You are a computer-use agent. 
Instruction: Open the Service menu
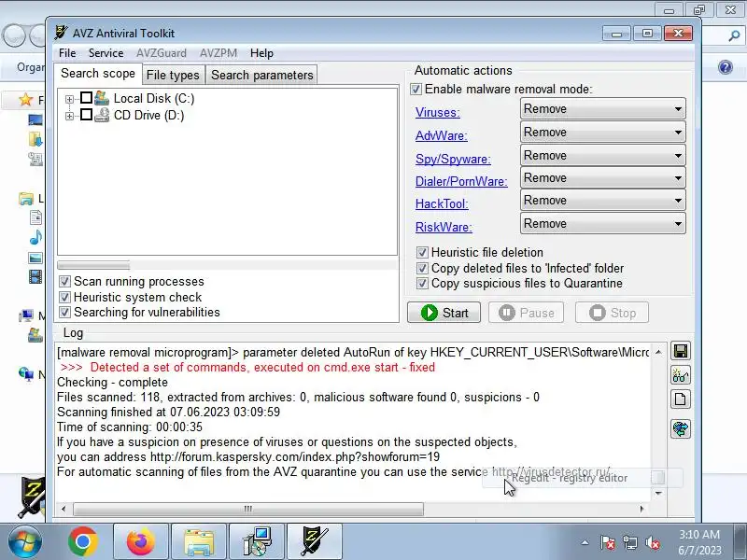[x=106, y=53]
